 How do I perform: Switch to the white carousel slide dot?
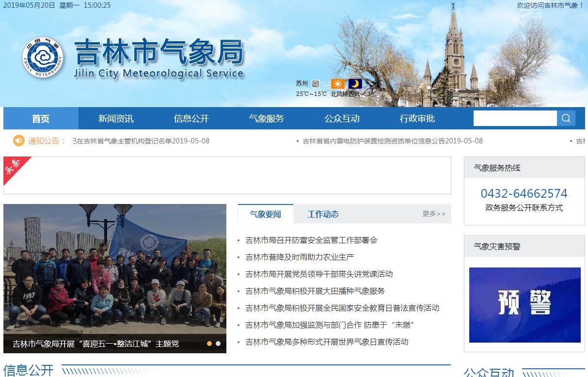pyautogui.click(x=218, y=344)
